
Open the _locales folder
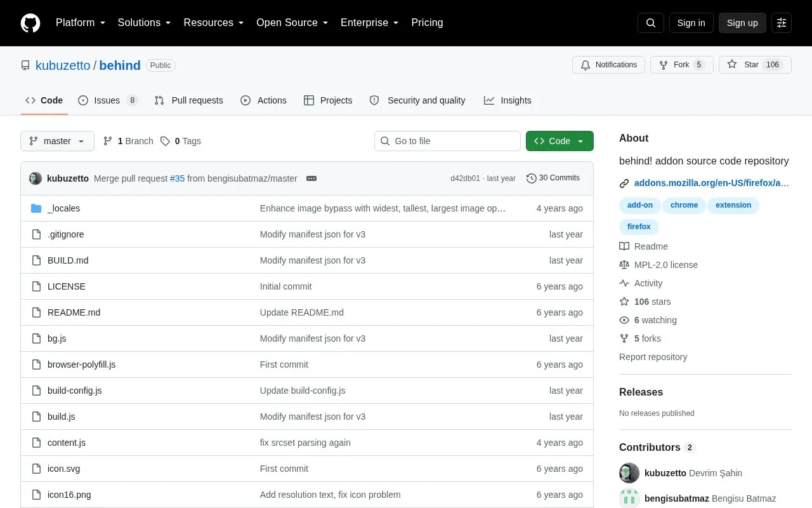(x=63, y=208)
